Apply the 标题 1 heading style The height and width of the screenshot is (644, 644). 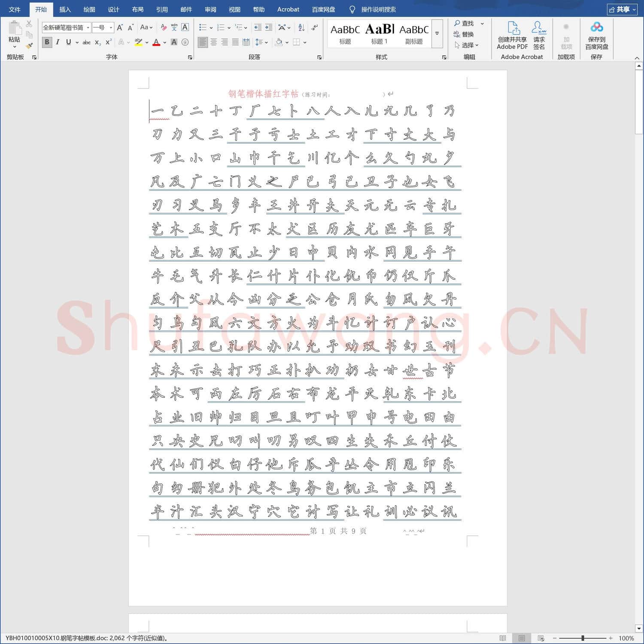(x=380, y=34)
